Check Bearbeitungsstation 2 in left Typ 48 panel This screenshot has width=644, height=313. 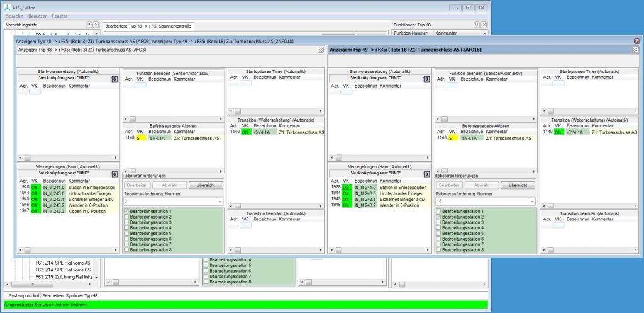[126, 217]
